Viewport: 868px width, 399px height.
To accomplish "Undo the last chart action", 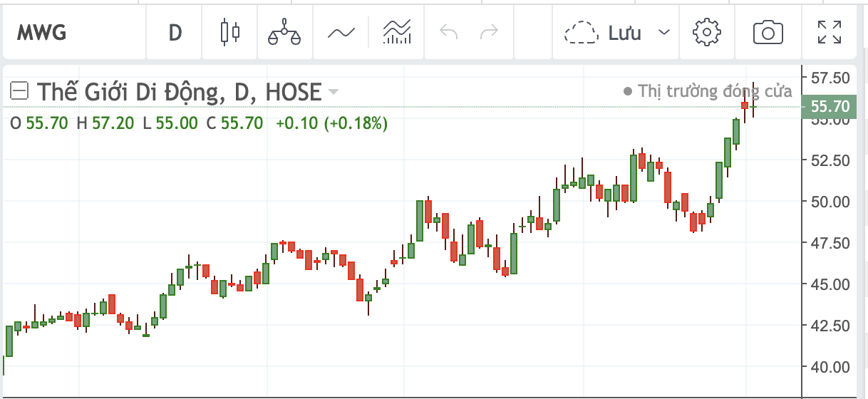I will 448,33.
